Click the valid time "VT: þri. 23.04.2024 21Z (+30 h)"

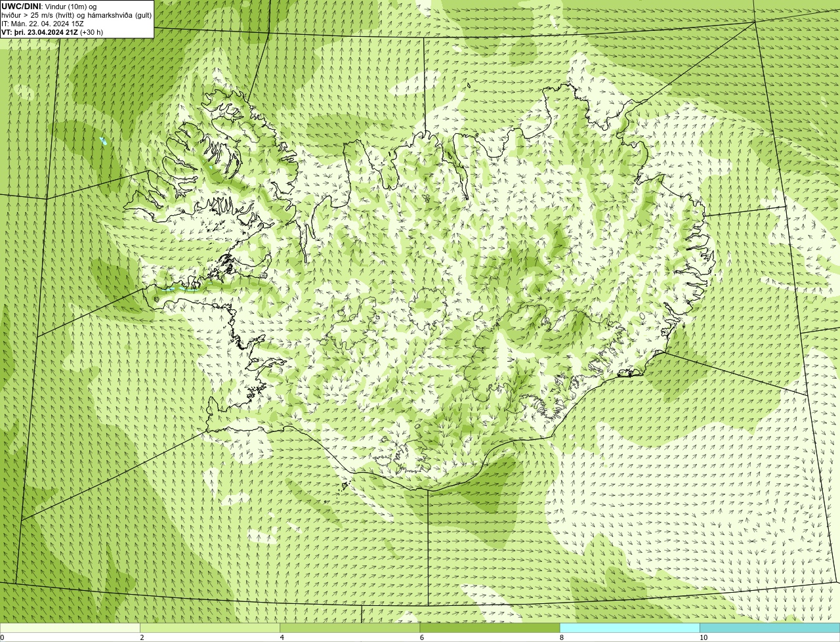pyautogui.click(x=52, y=32)
